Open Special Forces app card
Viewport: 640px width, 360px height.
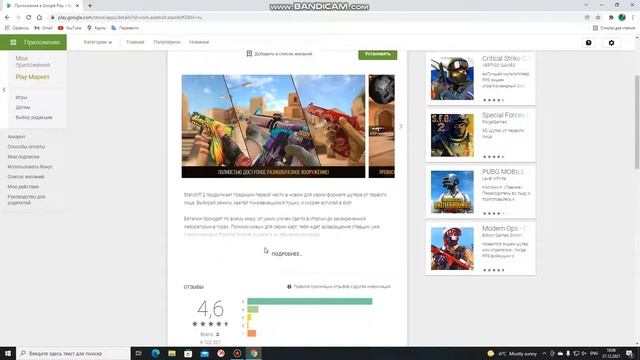click(480, 135)
